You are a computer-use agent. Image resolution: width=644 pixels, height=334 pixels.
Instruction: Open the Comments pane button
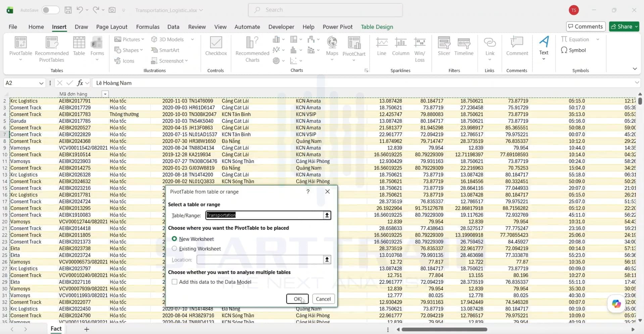tap(586, 26)
